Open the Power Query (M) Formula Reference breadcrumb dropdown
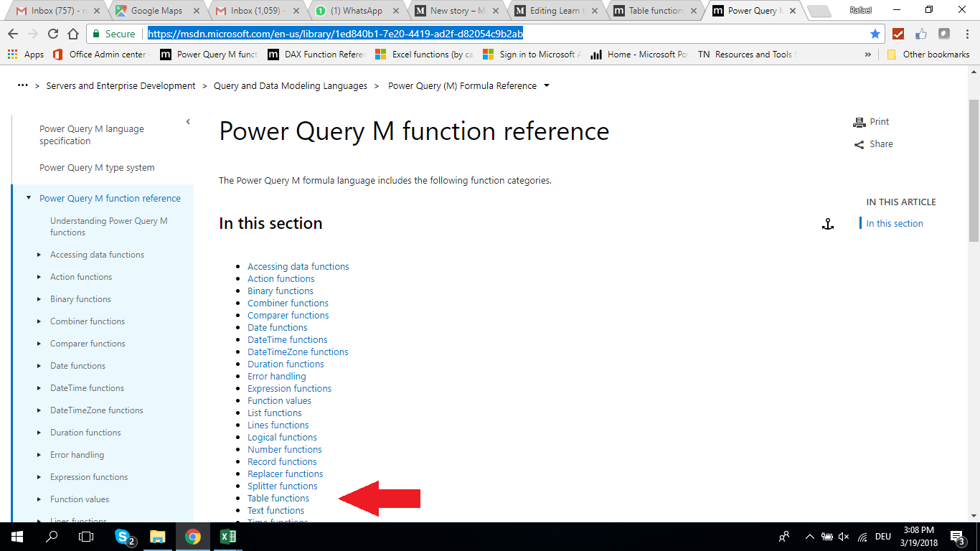This screenshot has width=980, height=551. click(546, 85)
